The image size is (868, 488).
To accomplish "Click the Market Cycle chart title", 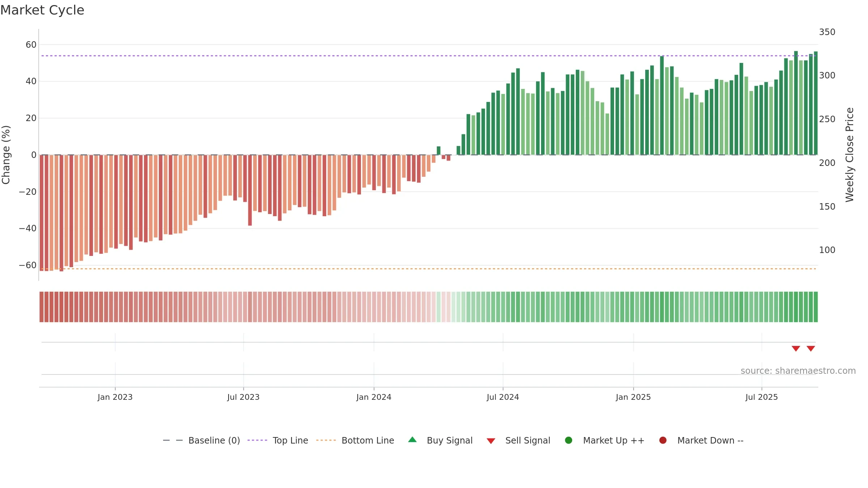I will pos(42,10).
